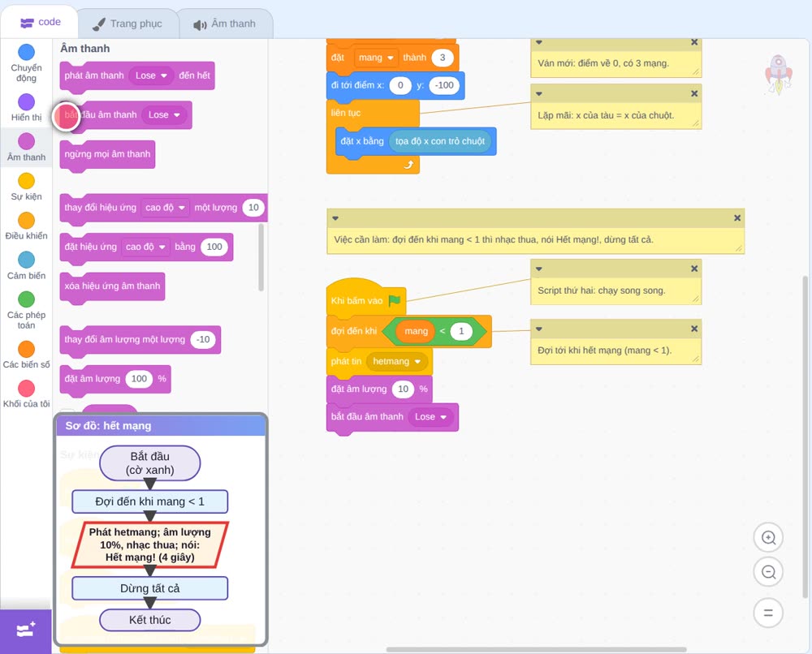Click the 'ngừng mọi âm thanh' palette block
This screenshot has height=654, width=812.
pyautogui.click(x=107, y=154)
